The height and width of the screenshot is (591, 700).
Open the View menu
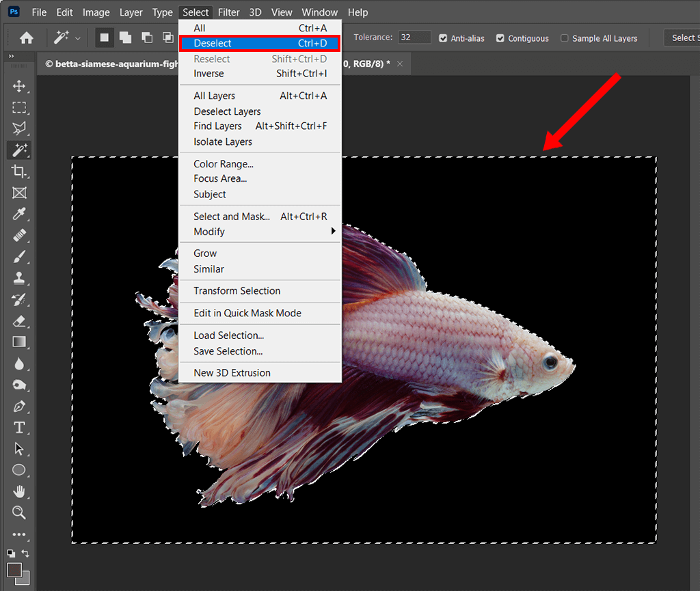tap(282, 12)
